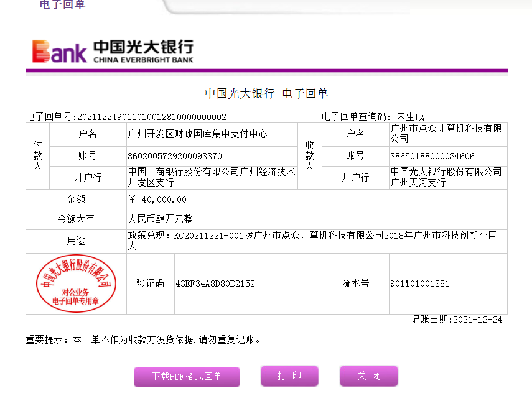
Task: Select payer account number 3602005729200093370
Action: click(x=175, y=156)
